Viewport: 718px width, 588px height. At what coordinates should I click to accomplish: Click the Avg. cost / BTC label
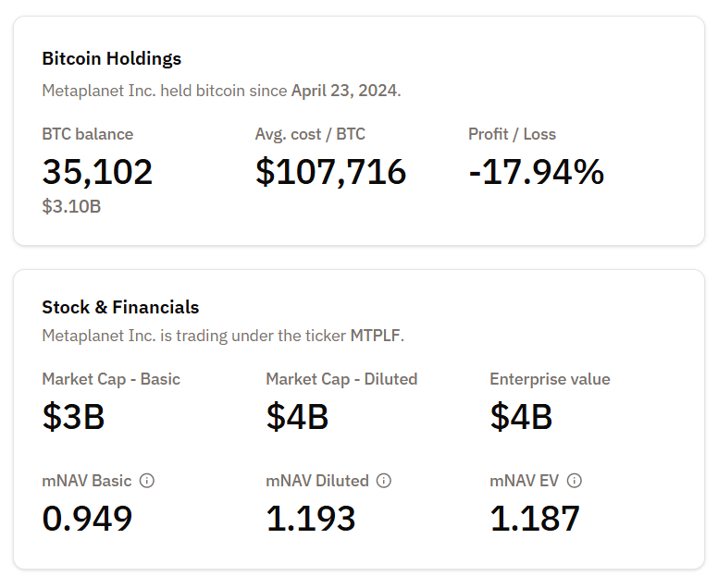click(310, 134)
